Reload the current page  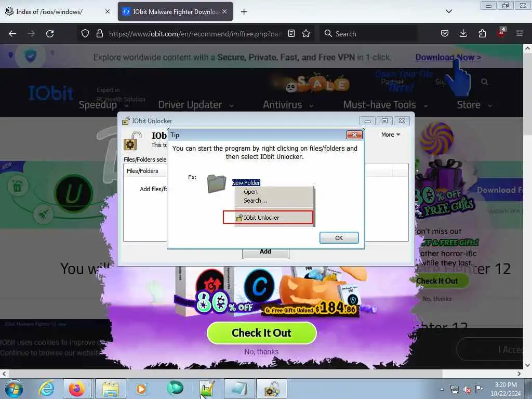pos(50,34)
